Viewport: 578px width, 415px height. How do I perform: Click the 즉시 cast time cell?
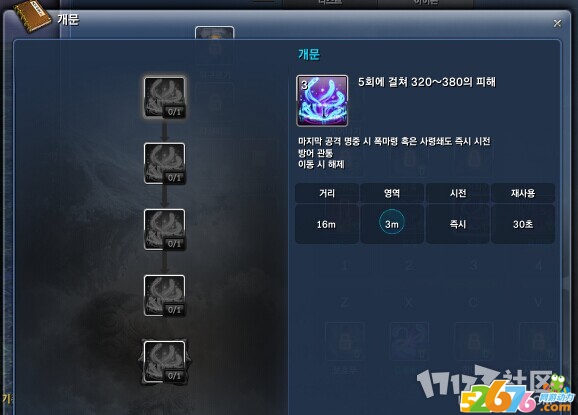coord(457,224)
